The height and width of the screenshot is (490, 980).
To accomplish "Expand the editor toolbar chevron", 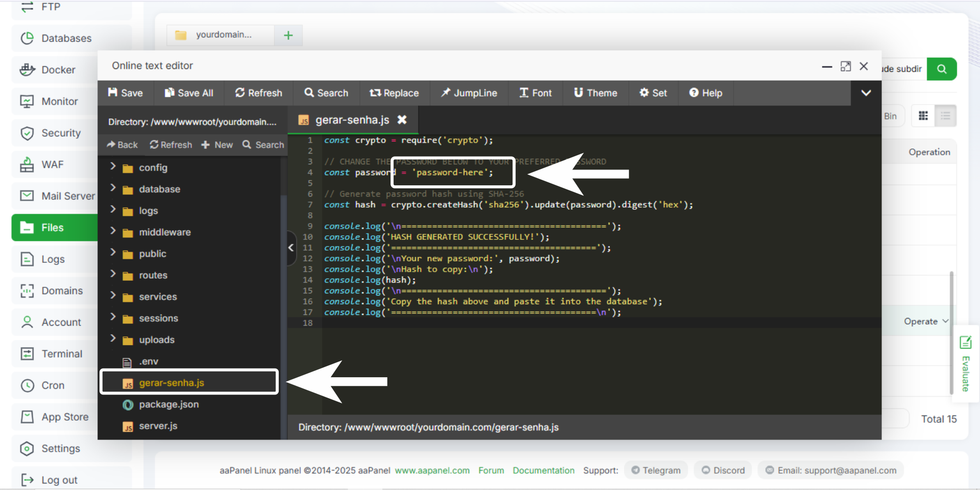I will pyautogui.click(x=866, y=93).
